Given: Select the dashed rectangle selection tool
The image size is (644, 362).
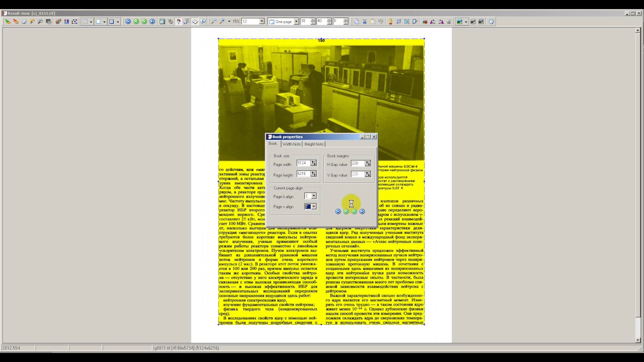Looking at the screenshot, I should click(85, 22).
